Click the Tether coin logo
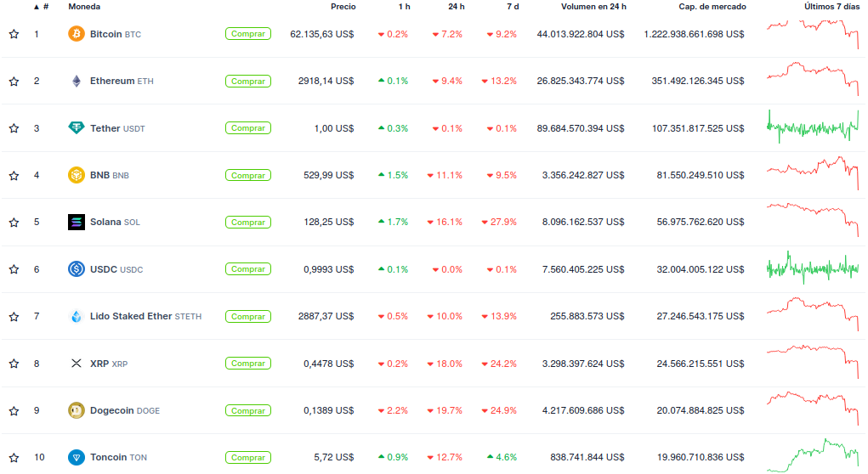The image size is (868, 474). (x=76, y=127)
